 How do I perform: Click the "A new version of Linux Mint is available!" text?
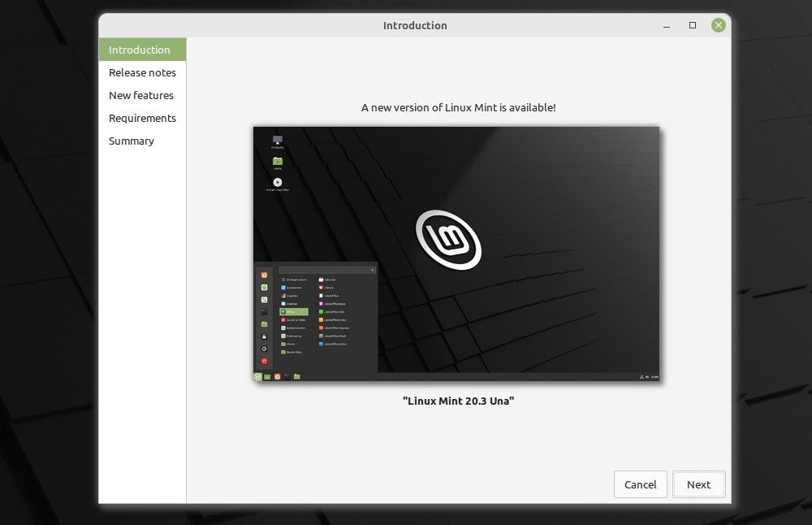click(458, 107)
